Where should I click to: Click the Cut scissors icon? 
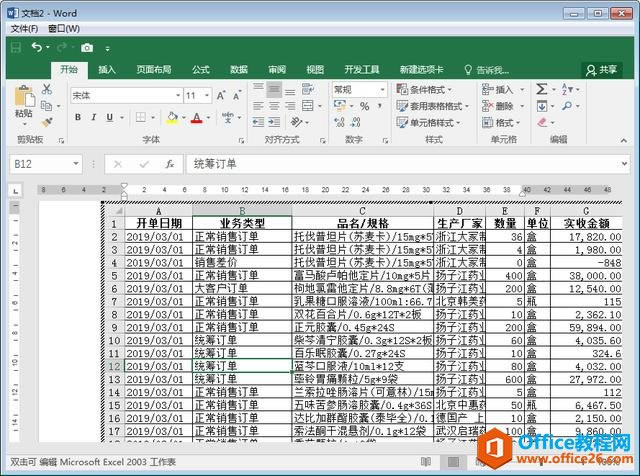(x=46, y=90)
